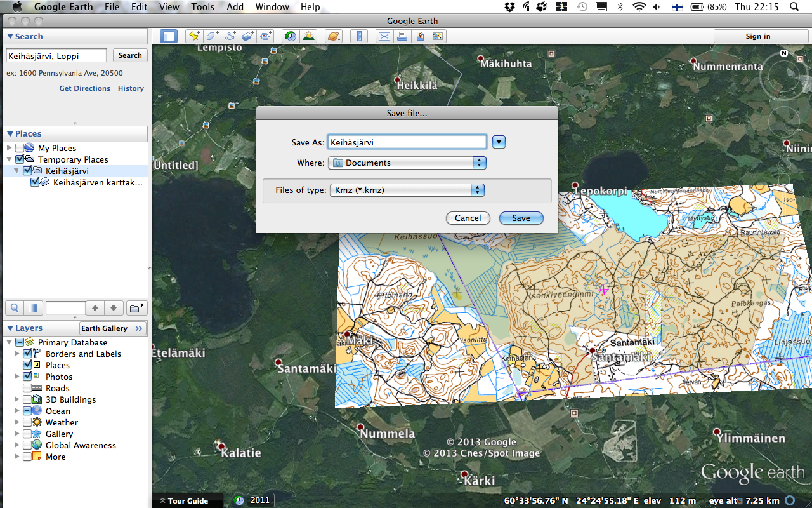Image resolution: width=812 pixels, height=508 pixels.
Task: Click the Tour Guide bar
Action: pyautogui.click(x=188, y=500)
